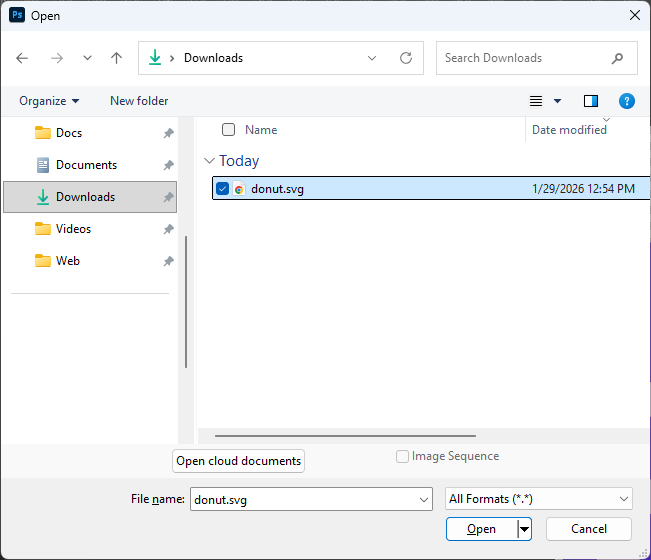Open the Organize menu
651x560 pixels.
click(x=49, y=101)
